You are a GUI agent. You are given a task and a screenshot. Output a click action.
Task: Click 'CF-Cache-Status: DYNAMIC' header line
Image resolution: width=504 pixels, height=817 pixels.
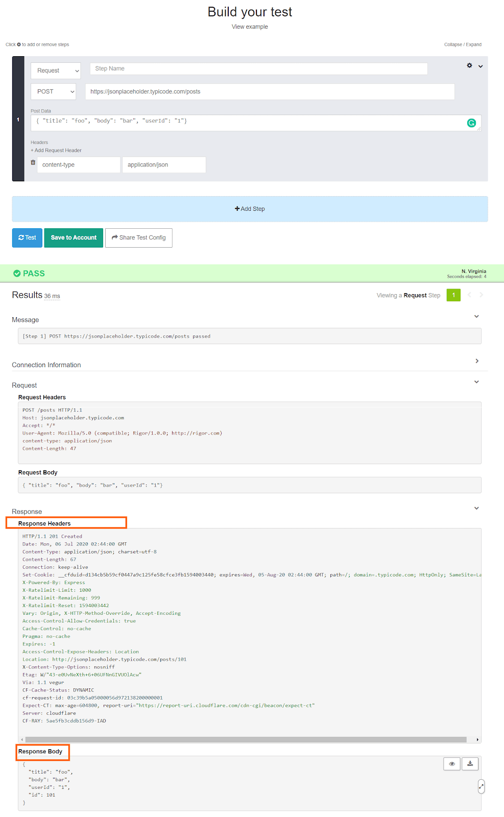click(58, 690)
